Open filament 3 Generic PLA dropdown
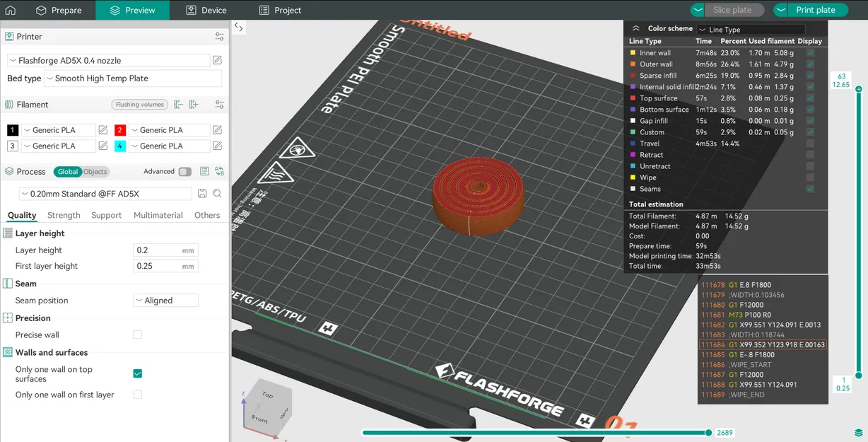Screen dimensions: 868x442 pyautogui.click(x=58, y=146)
